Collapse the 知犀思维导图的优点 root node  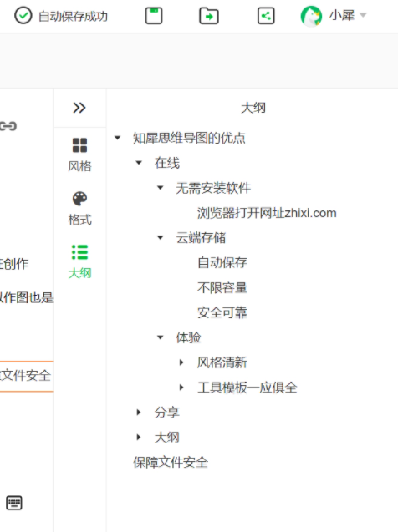pos(118,138)
